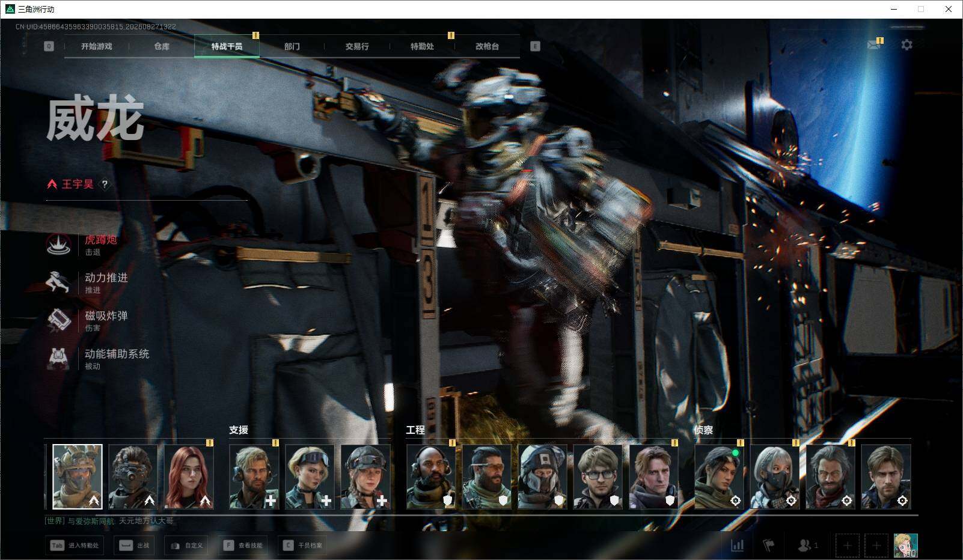Viewport: 963px width, 560px height.
Task: Open the 自定义 customize button
Action: click(x=186, y=545)
